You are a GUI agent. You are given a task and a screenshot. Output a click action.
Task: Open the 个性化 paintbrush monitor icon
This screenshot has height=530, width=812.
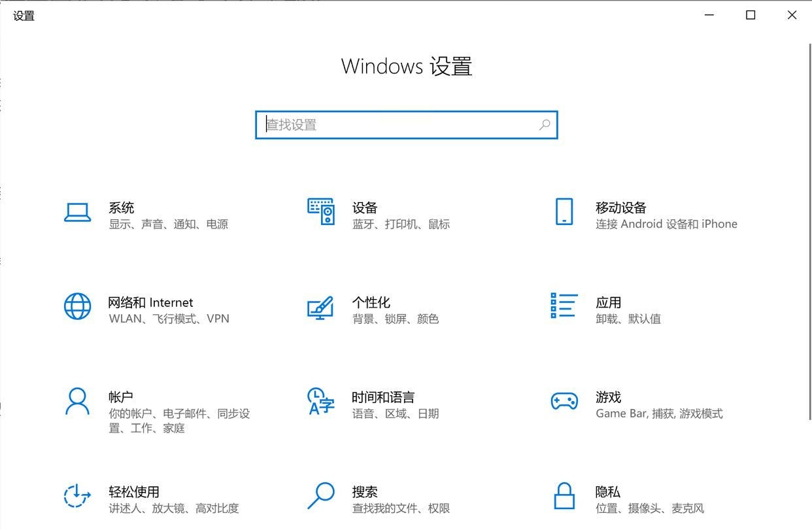point(320,308)
